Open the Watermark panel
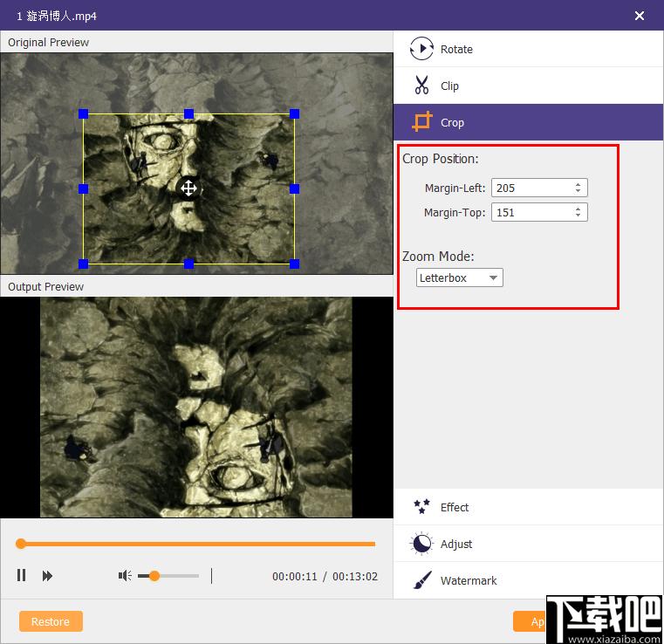Screen dimensions: 664x644 528,580
